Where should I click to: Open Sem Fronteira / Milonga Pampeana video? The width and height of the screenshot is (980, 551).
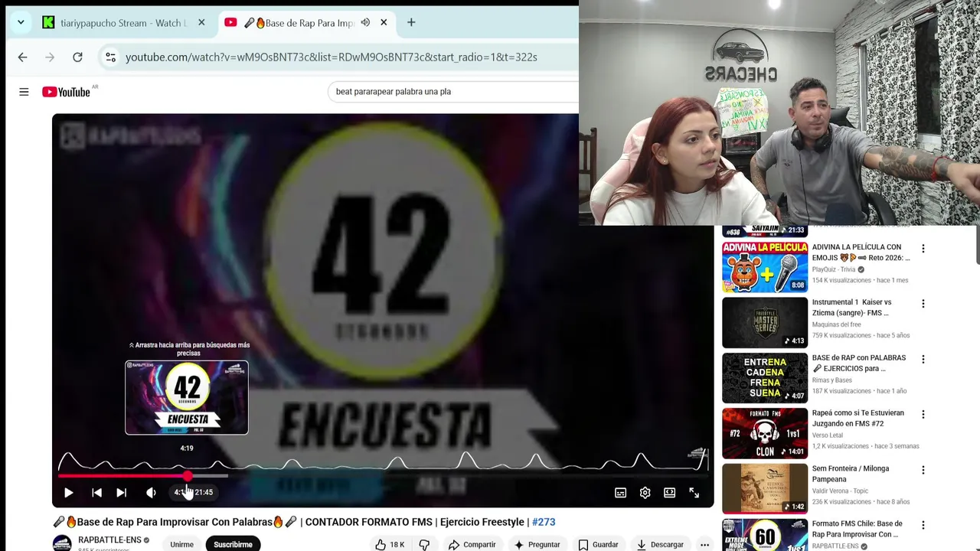pos(850,474)
